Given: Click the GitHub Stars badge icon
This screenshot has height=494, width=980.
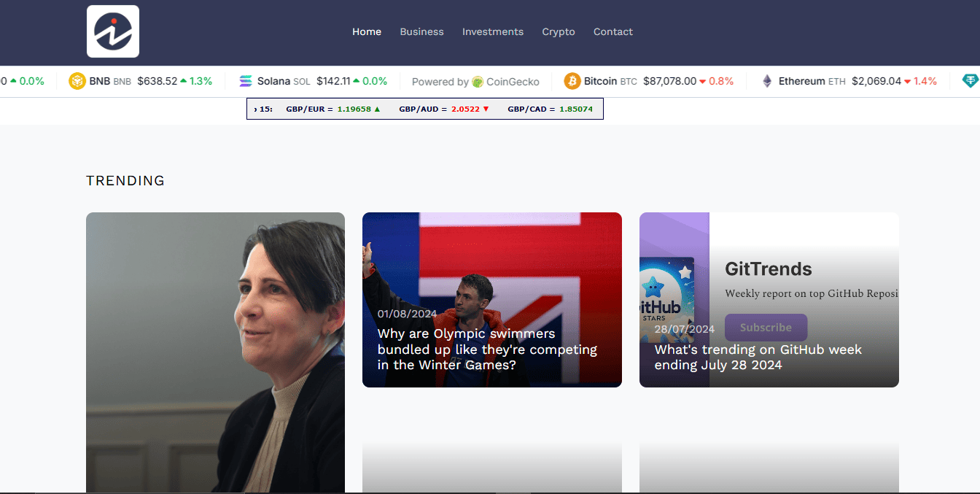Looking at the screenshot, I should point(666,299).
